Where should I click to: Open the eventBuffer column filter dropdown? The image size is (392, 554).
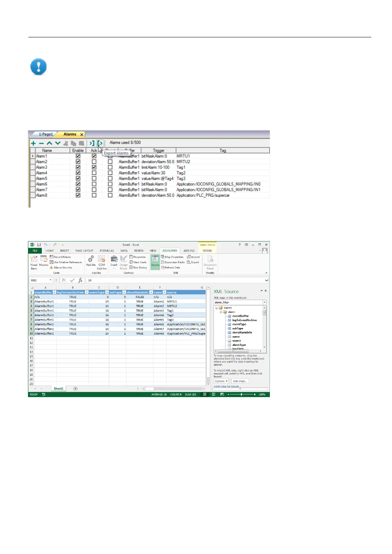54,292
